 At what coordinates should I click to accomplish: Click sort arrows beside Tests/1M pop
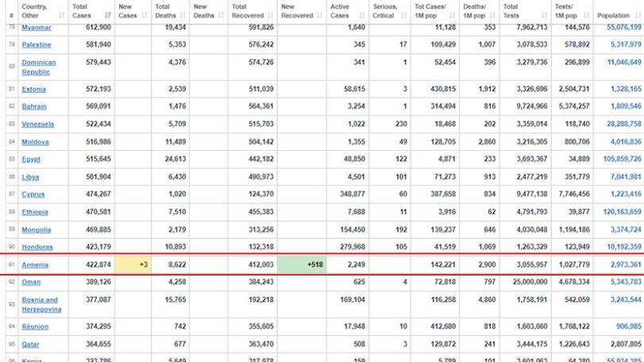586,16
